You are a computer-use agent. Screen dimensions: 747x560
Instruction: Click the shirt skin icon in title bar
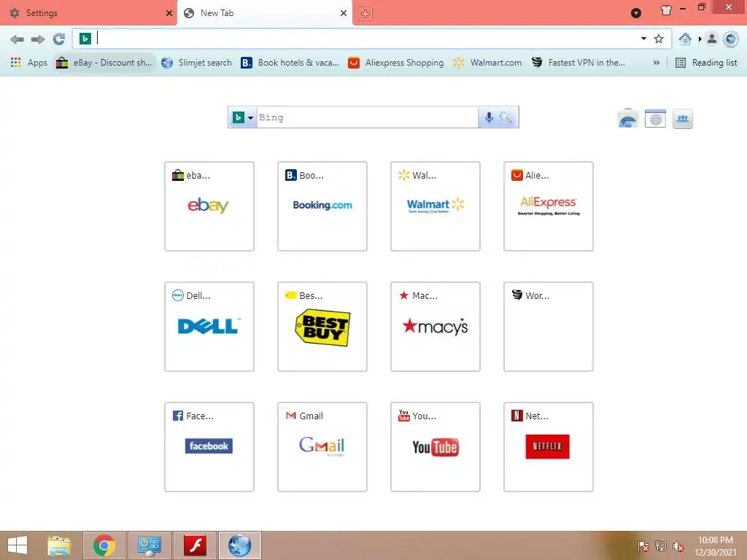(x=666, y=10)
